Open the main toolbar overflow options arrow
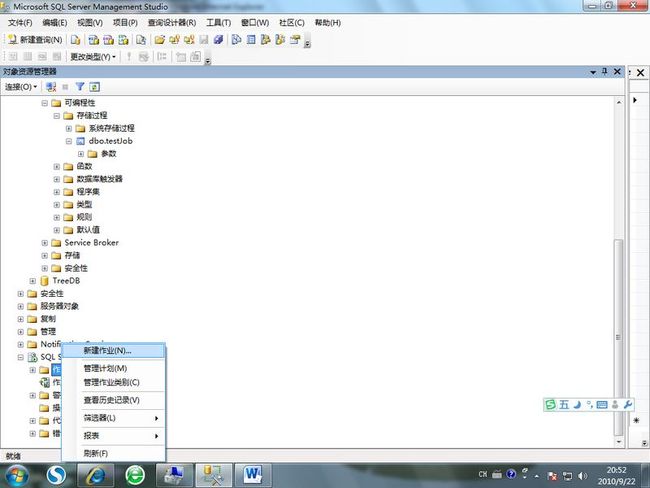Screen dimensions: 650x488 [x=307, y=41]
